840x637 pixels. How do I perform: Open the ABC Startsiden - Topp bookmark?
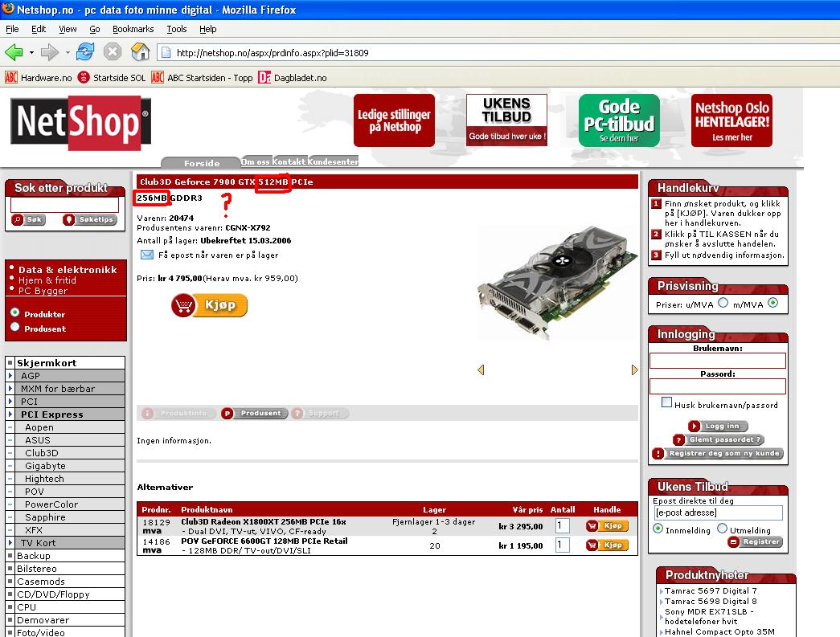point(202,78)
